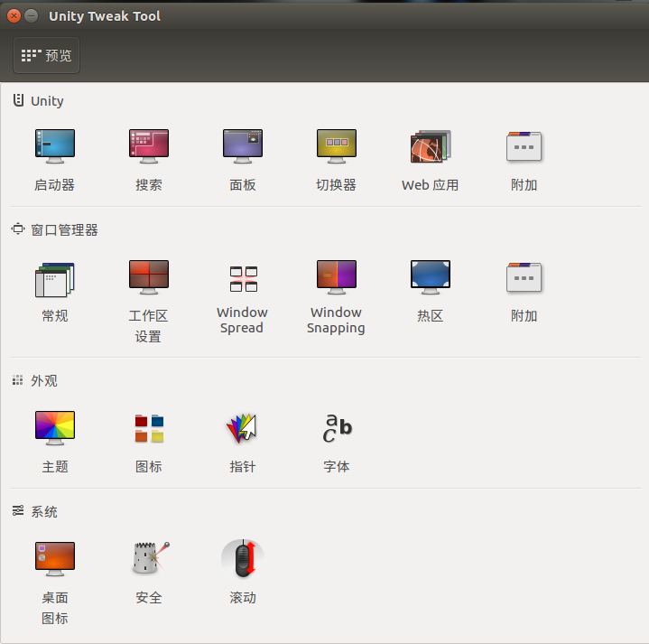Screen dimensions: 649x644
Task: Open the 切换器 switcher settings icon
Action: click(x=337, y=146)
